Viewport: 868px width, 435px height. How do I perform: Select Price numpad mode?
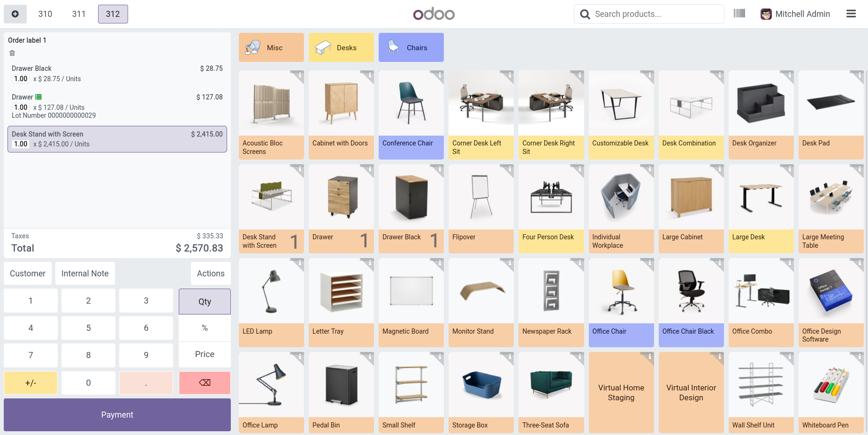(x=205, y=354)
